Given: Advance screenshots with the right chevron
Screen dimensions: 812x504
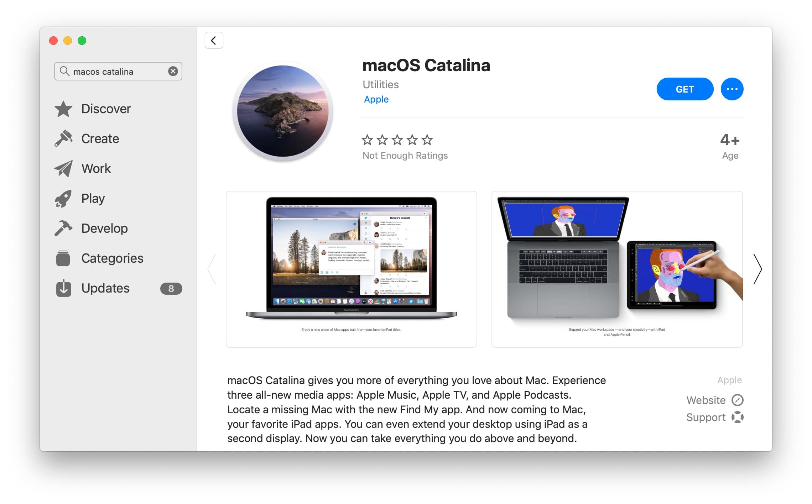Looking at the screenshot, I should (758, 269).
